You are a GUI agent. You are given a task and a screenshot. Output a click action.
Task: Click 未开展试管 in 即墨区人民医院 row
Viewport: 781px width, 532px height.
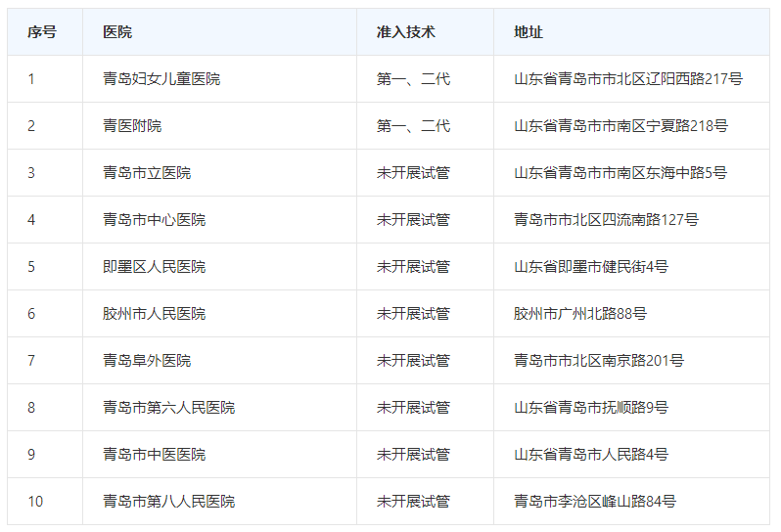[x=413, y=267]
